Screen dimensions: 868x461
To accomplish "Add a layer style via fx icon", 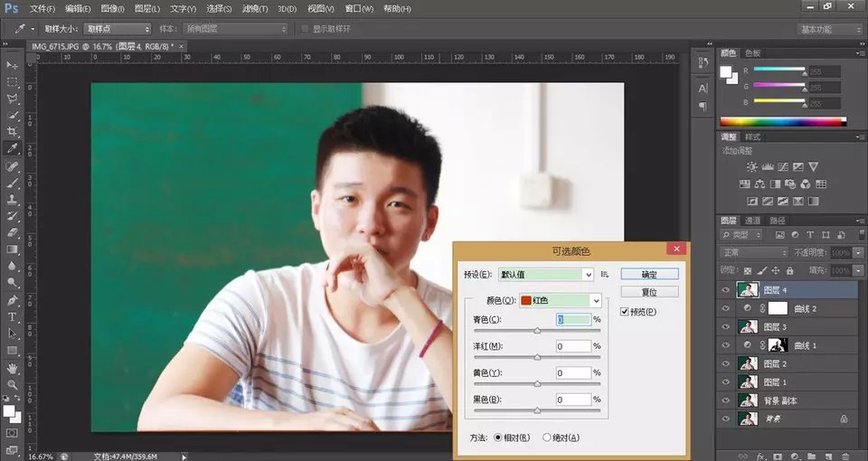I will pyautogui.click(x=760, y=456).
